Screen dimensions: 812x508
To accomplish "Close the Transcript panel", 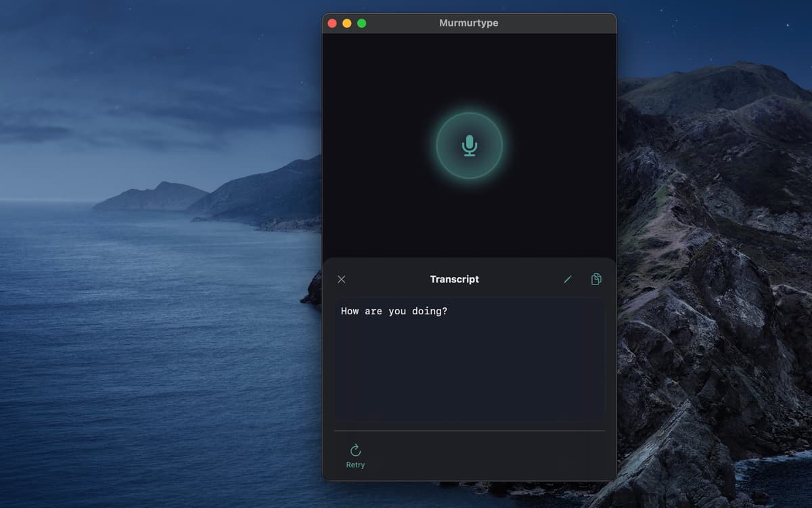I will [x=342, y=279].
